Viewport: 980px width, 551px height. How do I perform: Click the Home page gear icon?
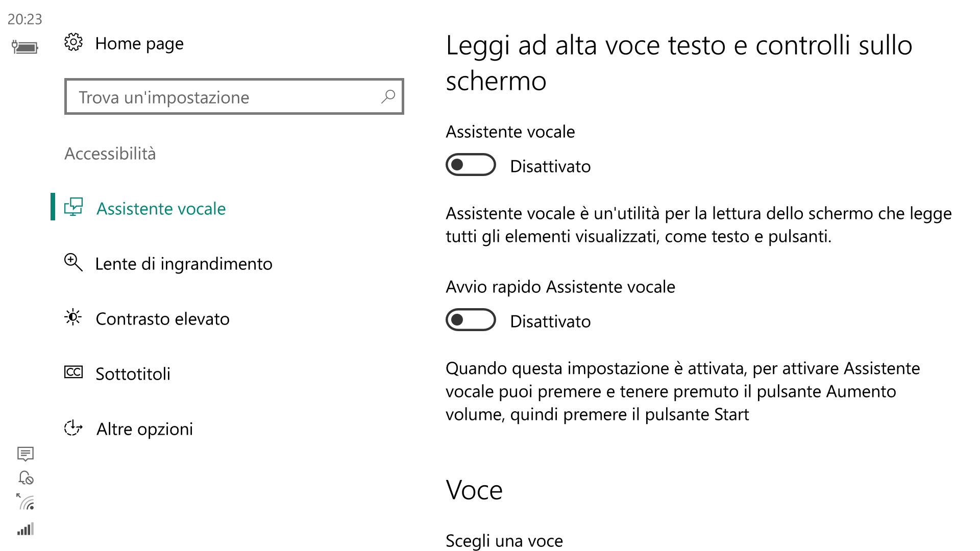(73, 42)
